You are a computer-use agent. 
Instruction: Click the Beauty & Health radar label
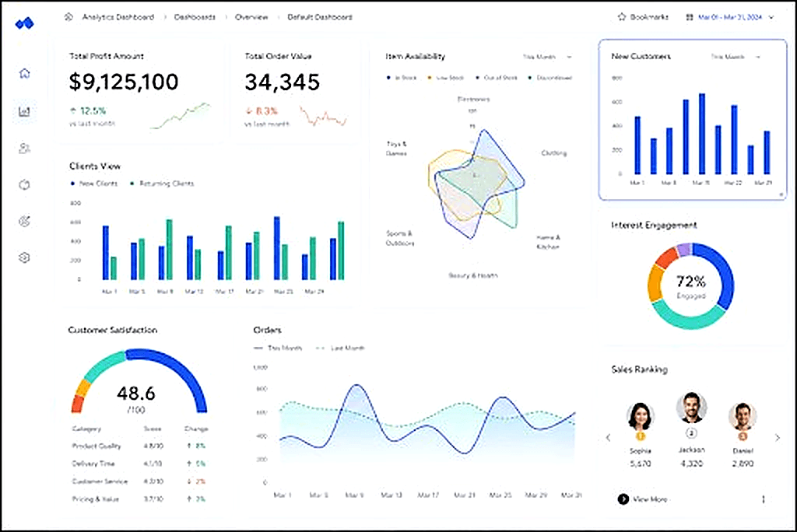point(473,275)
